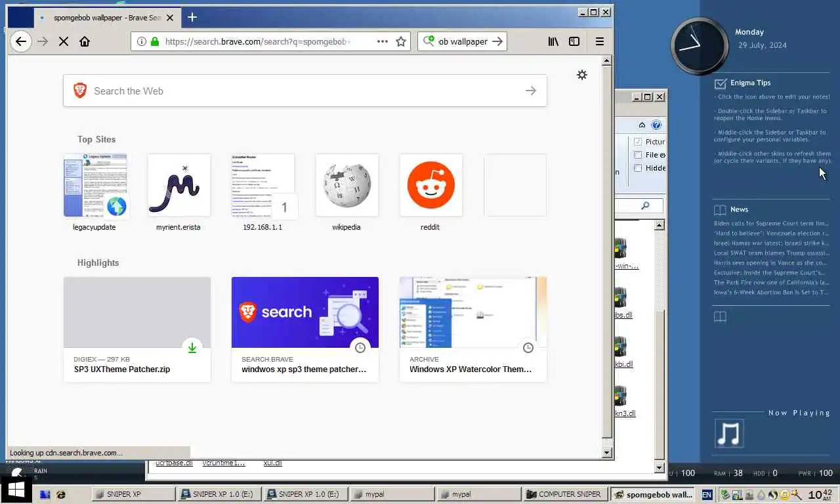840x504 pixels.
Task: Bookmark this page with the star icon
Action: coord(401,41)
